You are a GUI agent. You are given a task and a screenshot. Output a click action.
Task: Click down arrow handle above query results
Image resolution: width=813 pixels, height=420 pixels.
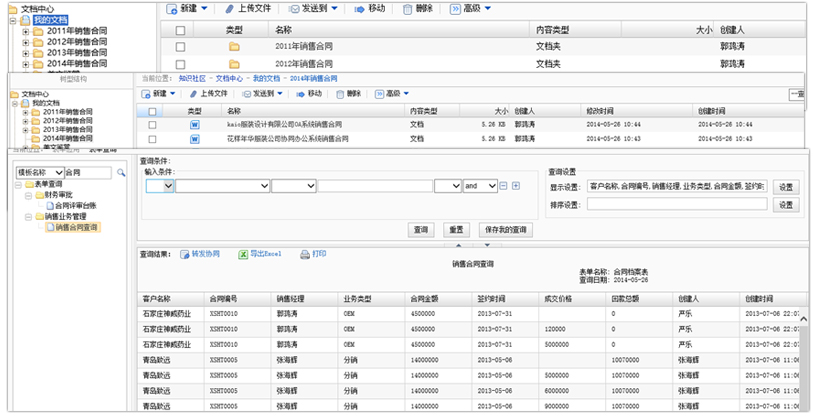pos(487,245)
